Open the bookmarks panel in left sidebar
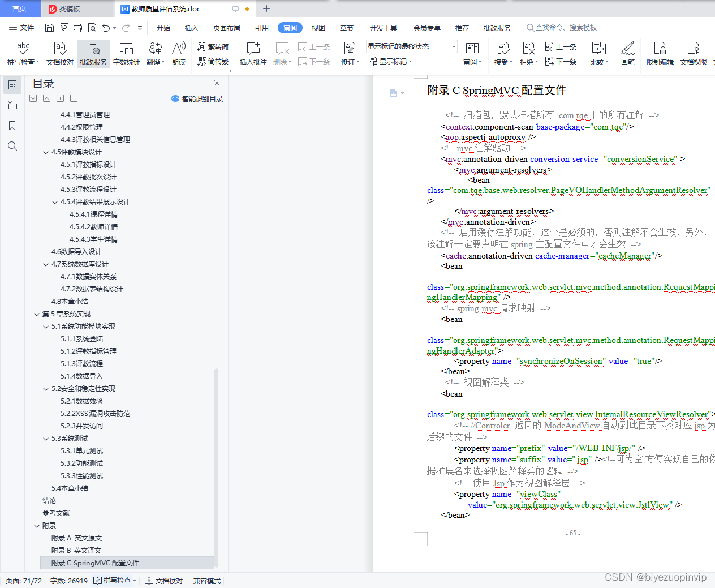Image resolution: width=715 pixels, height=588 pixels. click(x=12, y=126)
